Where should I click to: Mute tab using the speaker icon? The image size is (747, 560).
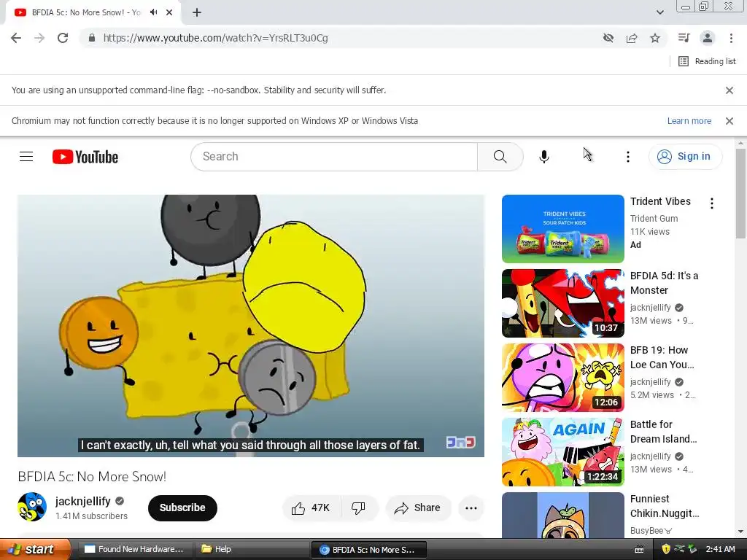tap(153, 12)
